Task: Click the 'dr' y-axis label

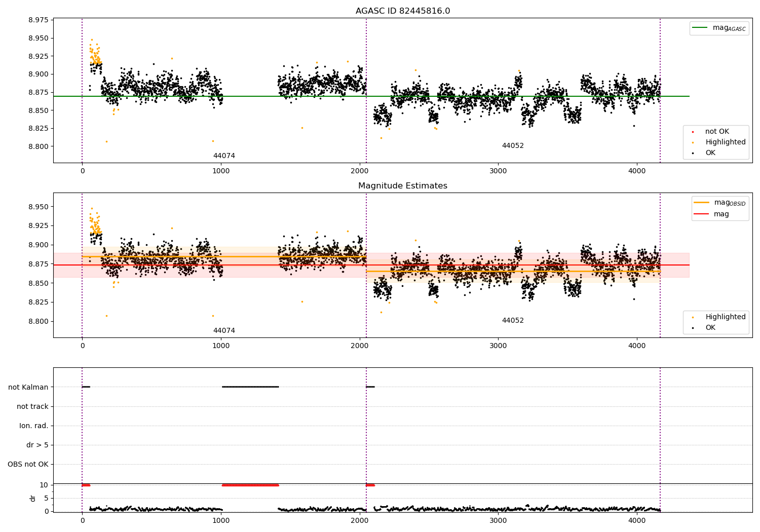Action: (x=33, y=498)
